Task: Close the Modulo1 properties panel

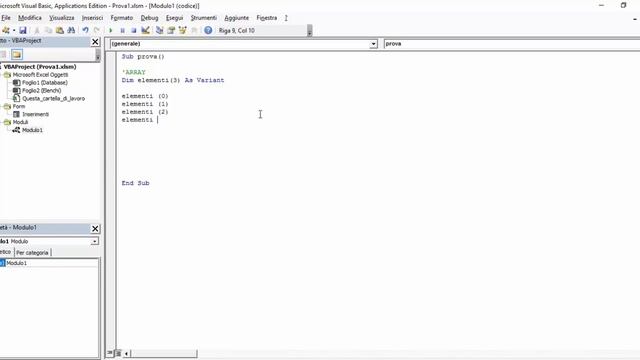Action: [95, 229]
